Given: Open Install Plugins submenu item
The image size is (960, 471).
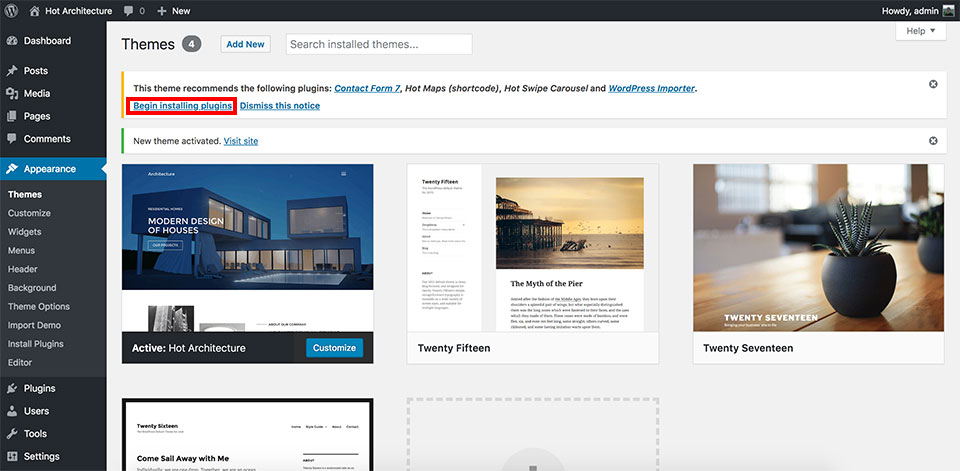Looking at the screenshot, I should (36, 344).
